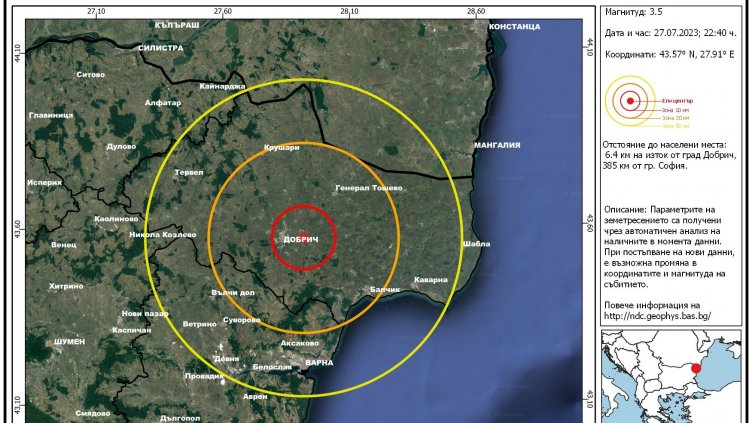
Task: Click the Генерал Тошево town label
Action: point(369,188)
